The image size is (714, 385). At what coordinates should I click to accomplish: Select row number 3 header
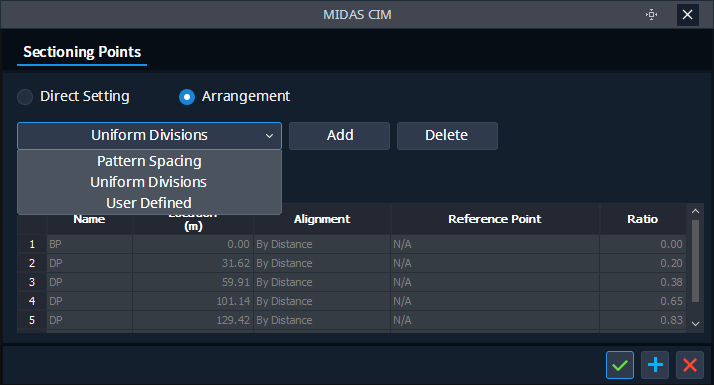(32, 282)
